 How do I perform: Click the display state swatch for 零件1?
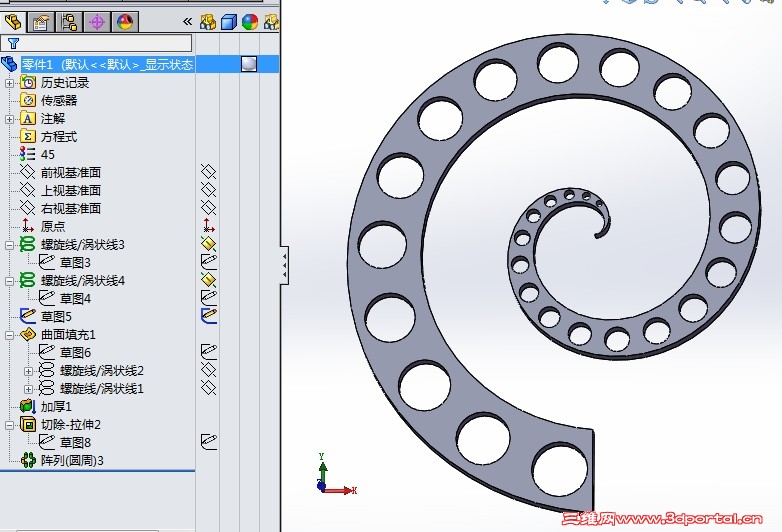pos(249,64)
